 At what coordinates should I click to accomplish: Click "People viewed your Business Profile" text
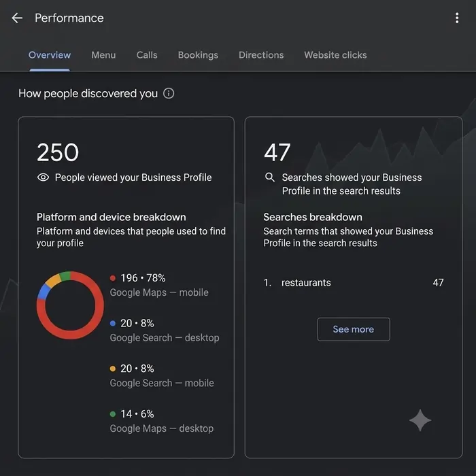pos(133,177)
